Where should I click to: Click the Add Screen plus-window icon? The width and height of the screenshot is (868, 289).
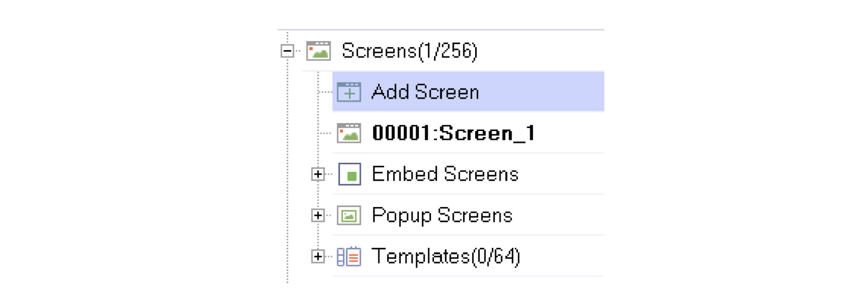tap(349, 92)
